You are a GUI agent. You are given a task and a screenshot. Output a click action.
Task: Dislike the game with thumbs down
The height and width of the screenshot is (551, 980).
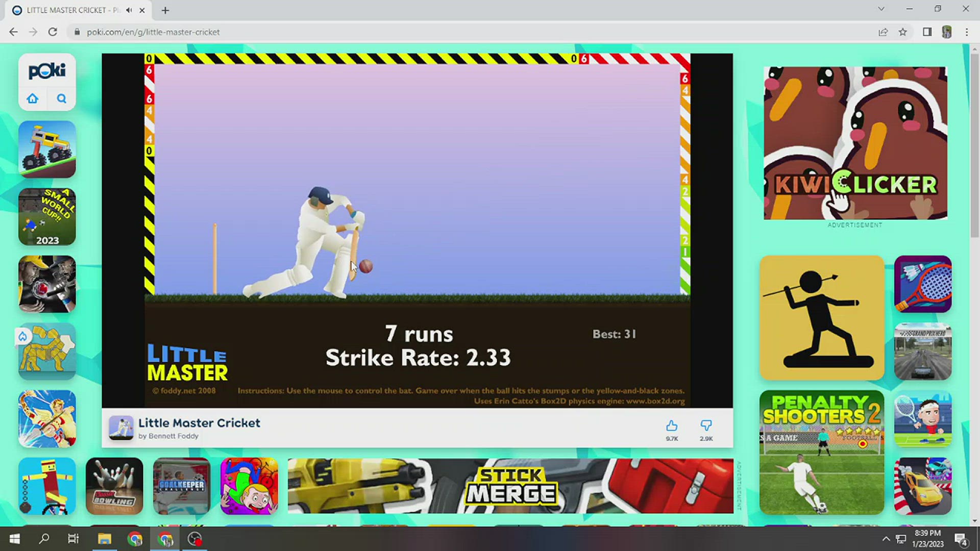point(706,426)
